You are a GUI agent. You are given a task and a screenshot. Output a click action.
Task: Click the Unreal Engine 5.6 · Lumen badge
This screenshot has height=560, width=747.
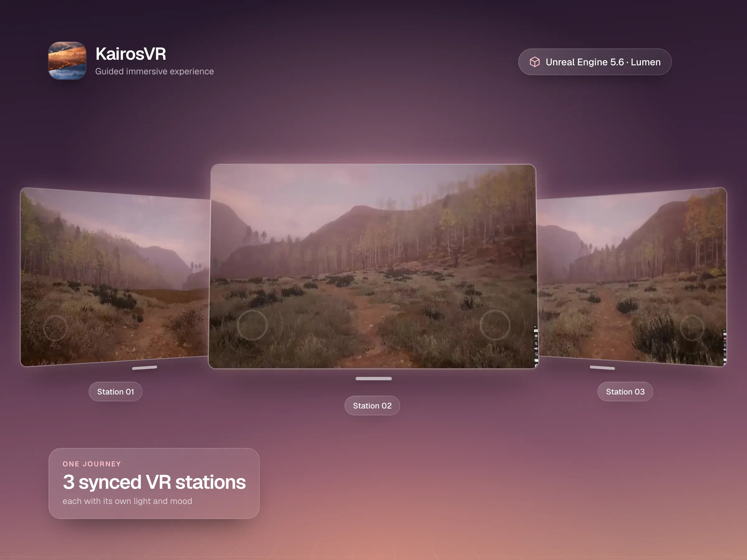pos(595,62)
